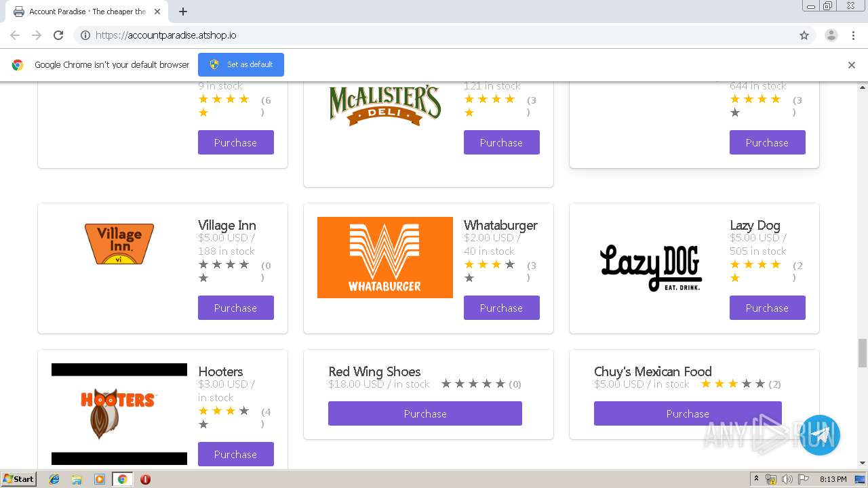View site information icon in address bar
This screenshot has height=488, width=868.
[85, 35]
